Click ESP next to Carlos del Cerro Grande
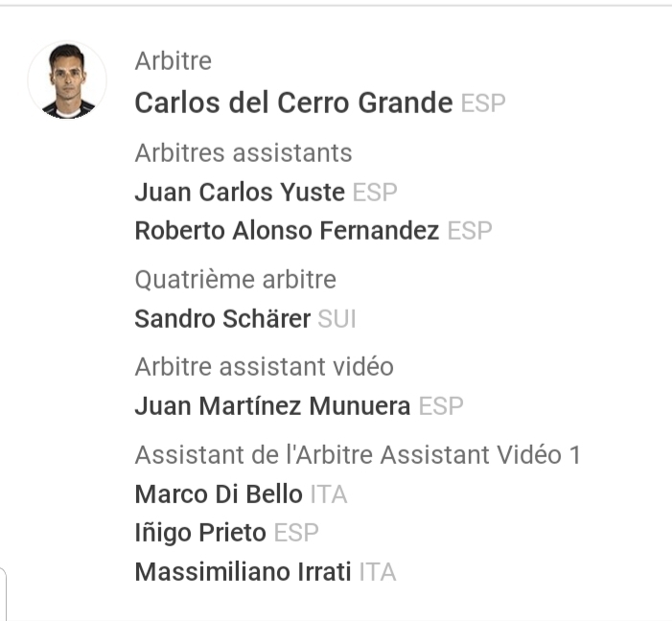The width and height of the screenshot is (672, 621). (x=483, y=103)
